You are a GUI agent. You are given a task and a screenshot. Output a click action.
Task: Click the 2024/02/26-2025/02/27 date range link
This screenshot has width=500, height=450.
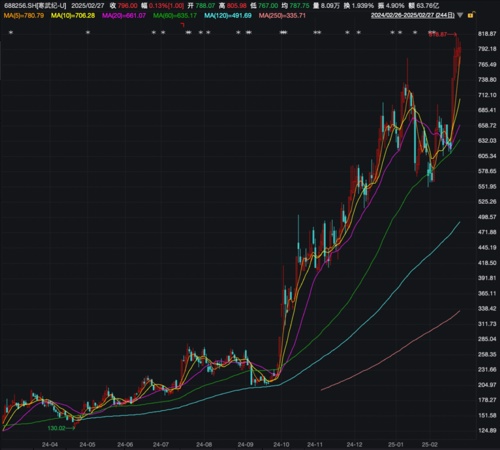[x=413, y=15]
